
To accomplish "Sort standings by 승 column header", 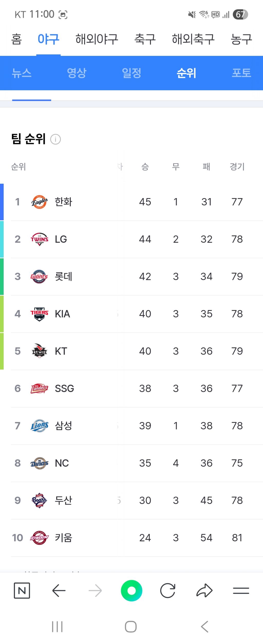I will point(145,167).
